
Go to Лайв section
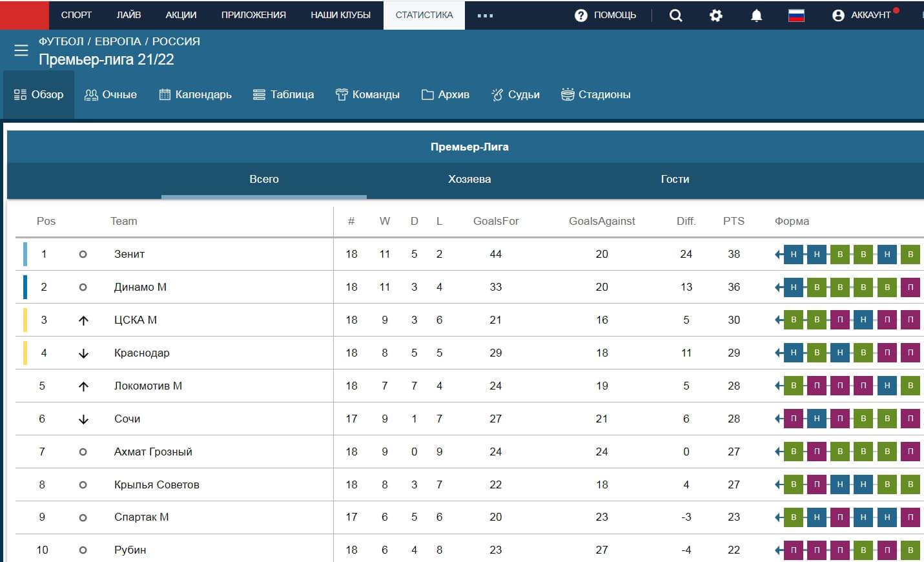tap(128, 15)
